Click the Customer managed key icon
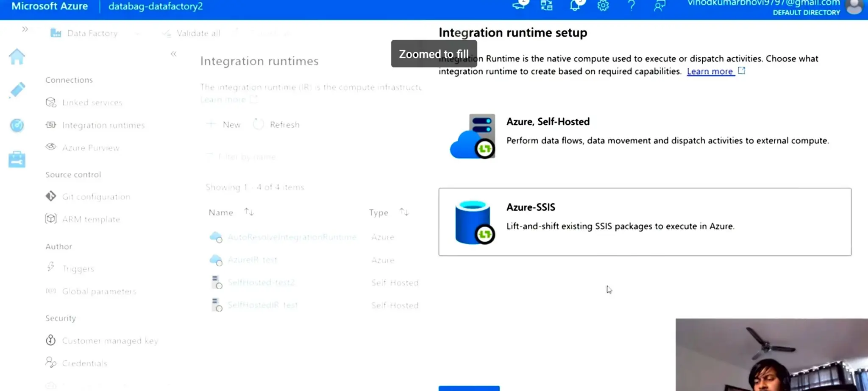The width and height of the screenshot is (868, 391). click(x=51, y=340)
